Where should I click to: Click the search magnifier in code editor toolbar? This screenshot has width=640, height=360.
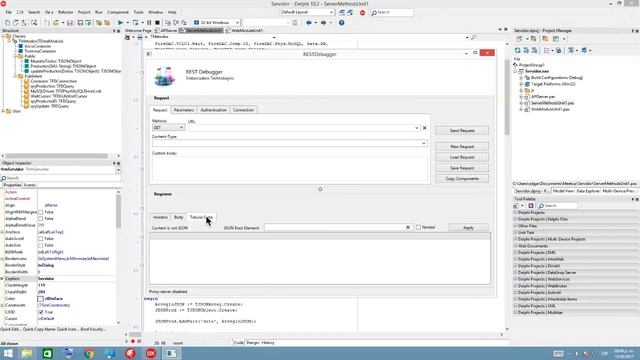pos(474,37)
